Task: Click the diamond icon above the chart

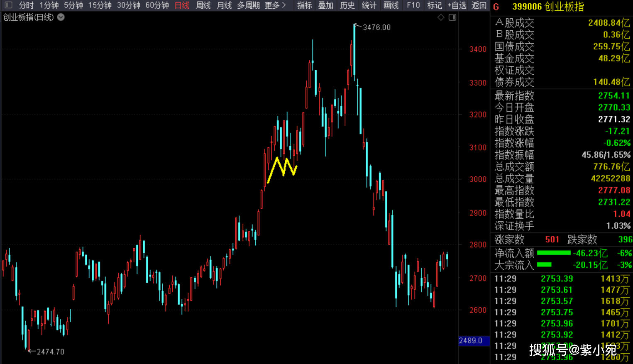Action: (x=441, y=17)
